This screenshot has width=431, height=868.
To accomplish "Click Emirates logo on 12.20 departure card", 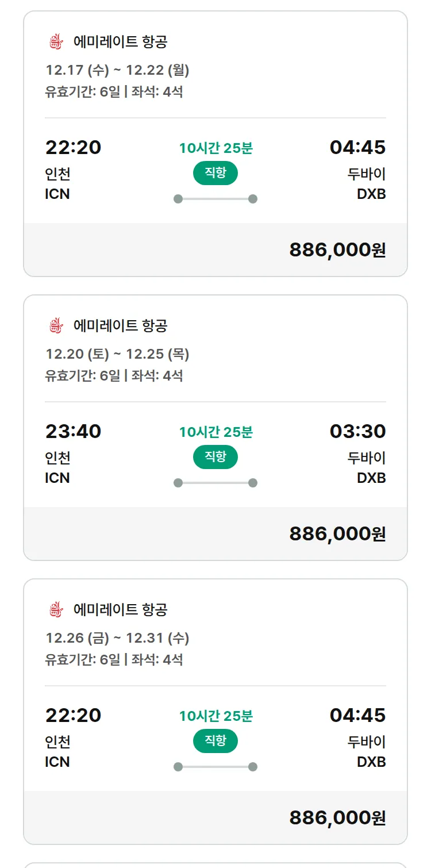I will [x=55, y=326].
